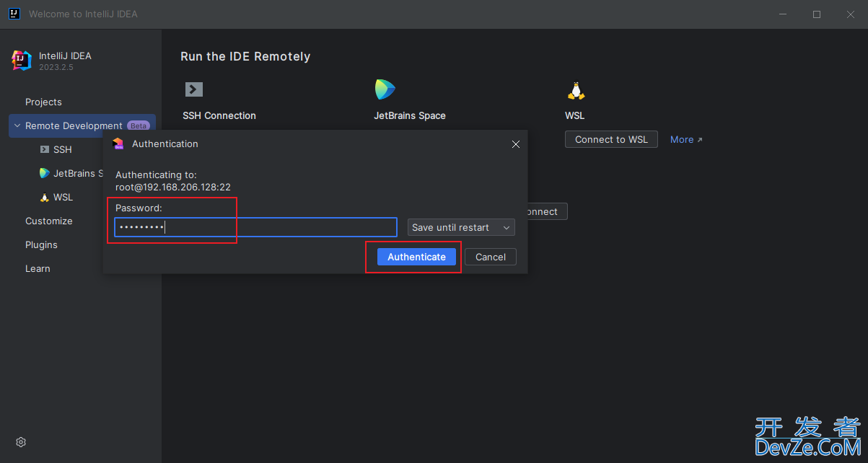
Task: Click the Beta badge next to Remote Development
Action: (138, 125)
